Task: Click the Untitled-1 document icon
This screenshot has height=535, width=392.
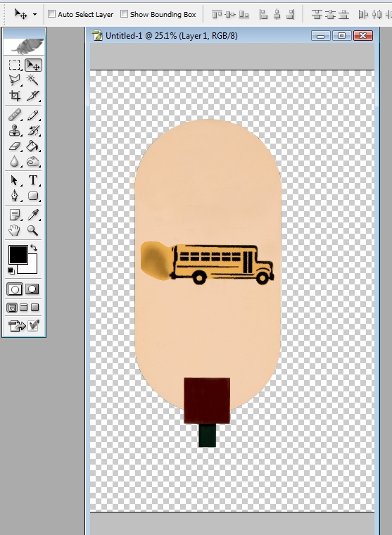Action: coord(97,35)
